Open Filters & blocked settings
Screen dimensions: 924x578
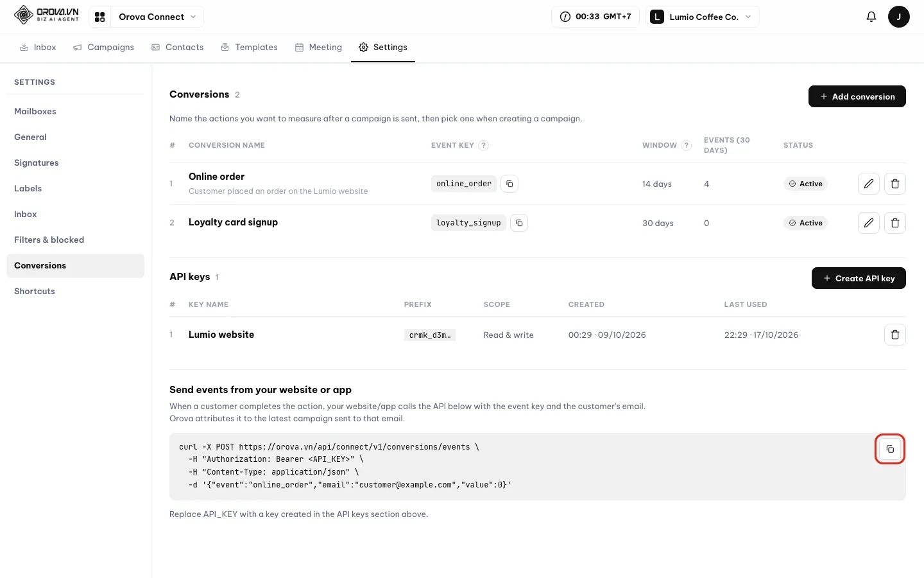[75, 240]
